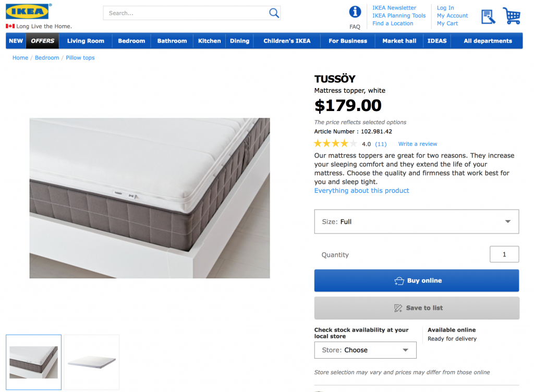Screen dimensions: 534x392
Task: Focus the Quantity input field
Action: click(504, 254)
